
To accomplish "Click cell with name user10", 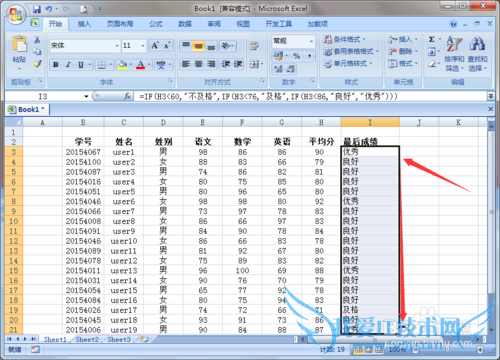I will pyautogui.click(x=124, y=241).
